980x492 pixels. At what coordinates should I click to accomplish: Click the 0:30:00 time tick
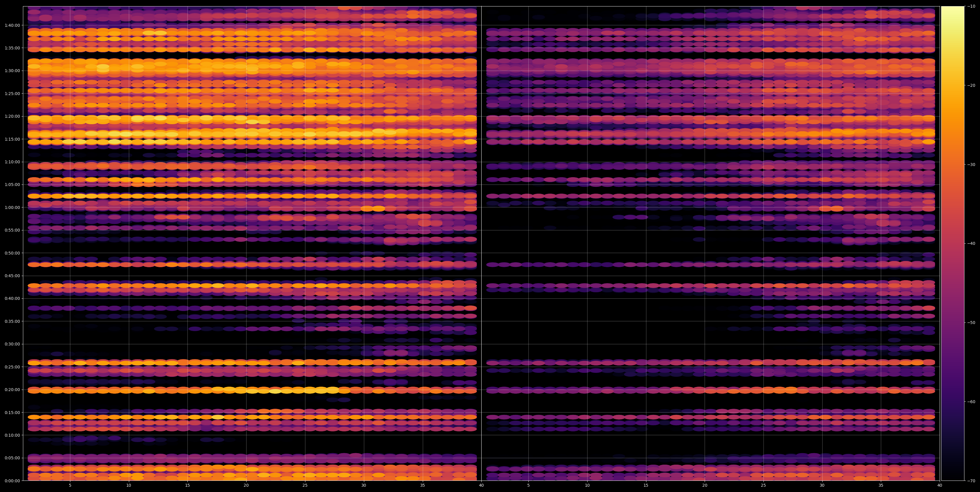pyautogui.click(x=12, y=344)
